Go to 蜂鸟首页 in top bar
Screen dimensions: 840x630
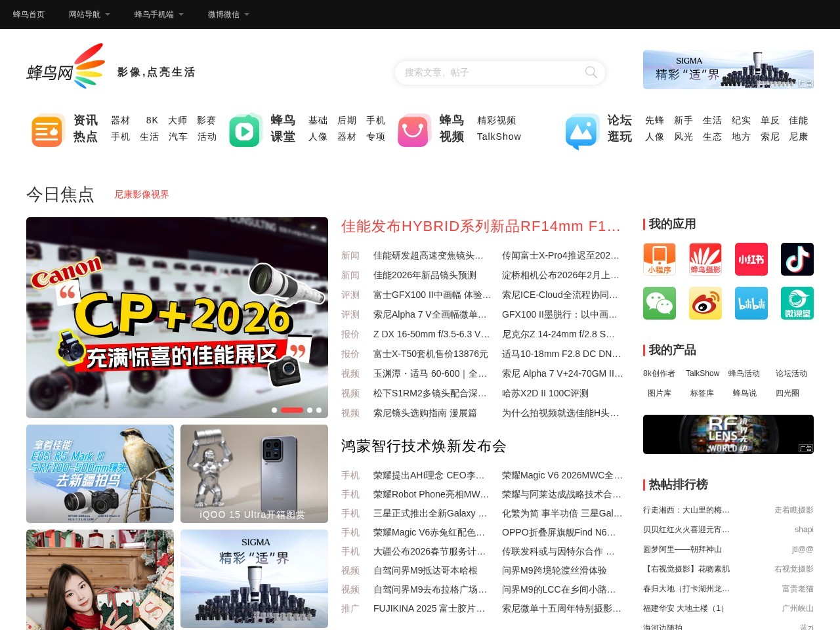point(29,14)
